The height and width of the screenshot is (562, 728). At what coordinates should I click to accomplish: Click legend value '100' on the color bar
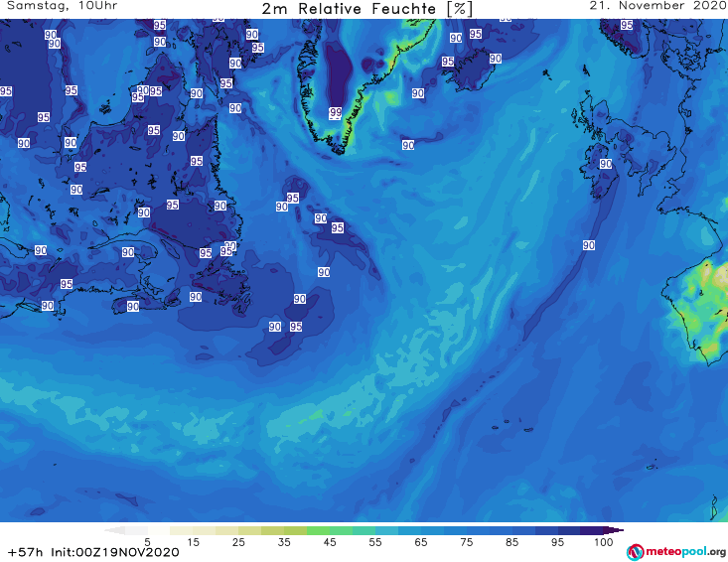click(604, 542)
